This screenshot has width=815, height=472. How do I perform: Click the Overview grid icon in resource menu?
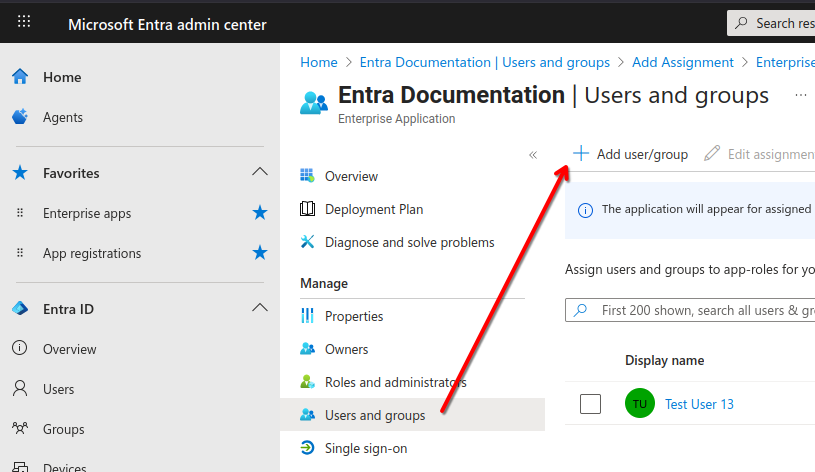point(307,176)
